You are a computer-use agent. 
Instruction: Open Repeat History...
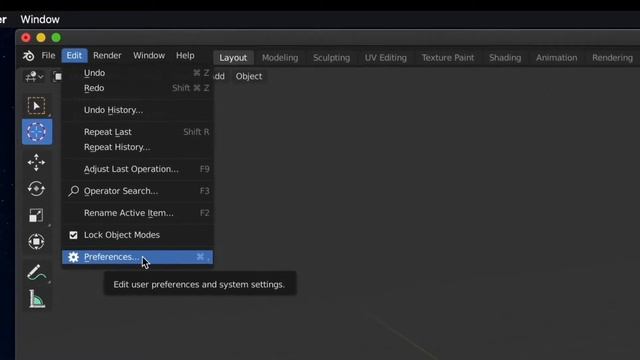point(137,147)
